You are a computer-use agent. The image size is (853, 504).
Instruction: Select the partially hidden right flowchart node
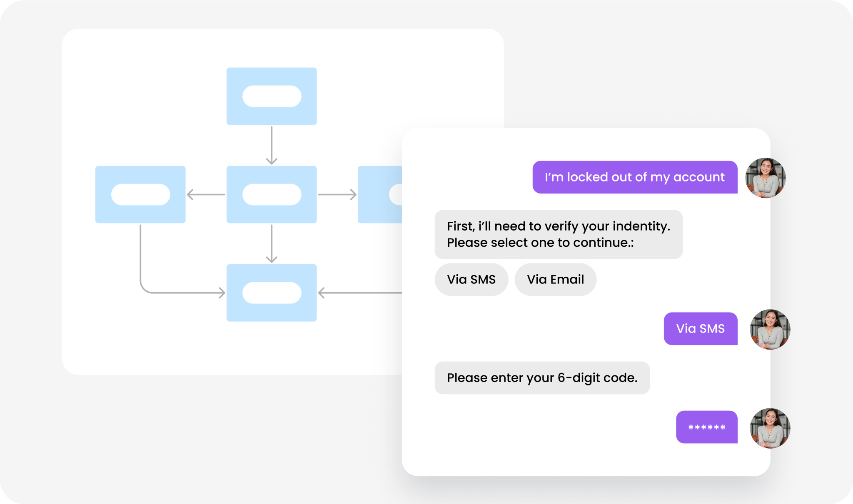click(379, 194)
